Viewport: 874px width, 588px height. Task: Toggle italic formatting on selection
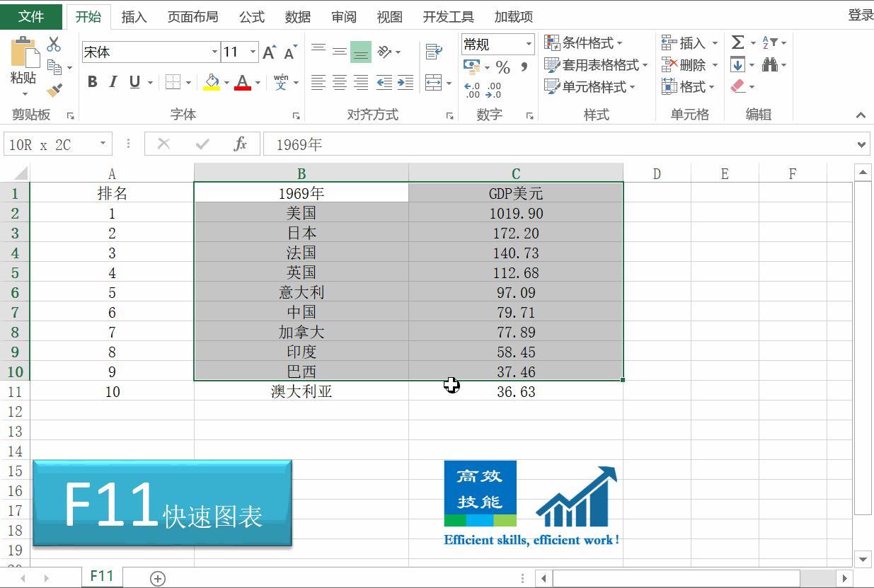point(113,81)
